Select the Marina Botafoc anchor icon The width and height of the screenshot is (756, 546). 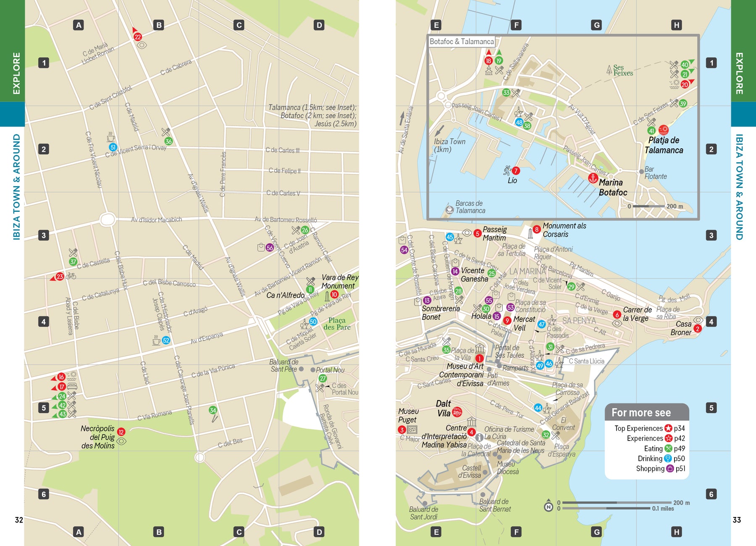[593, 179]
